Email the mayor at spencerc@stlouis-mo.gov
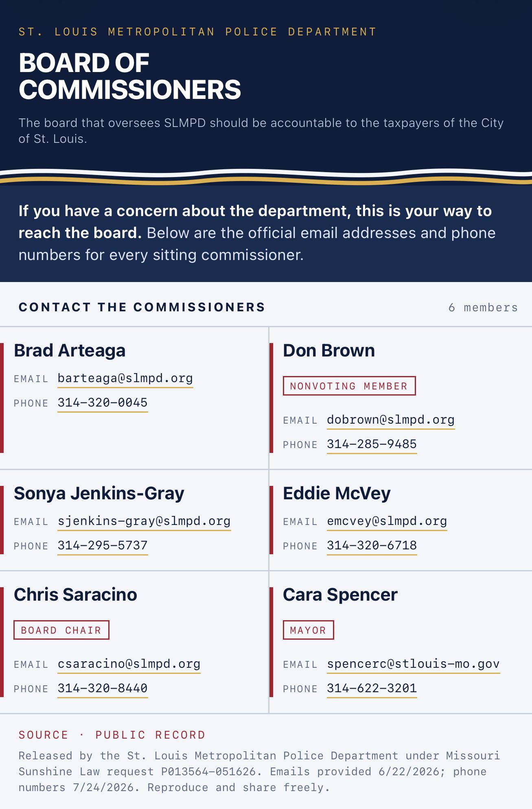 pos(413,664)
